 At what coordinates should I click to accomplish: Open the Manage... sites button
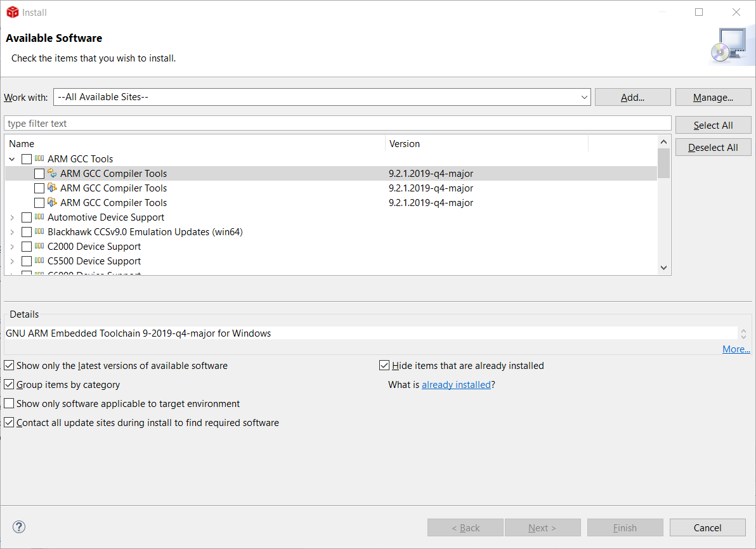tap(713, 97)
